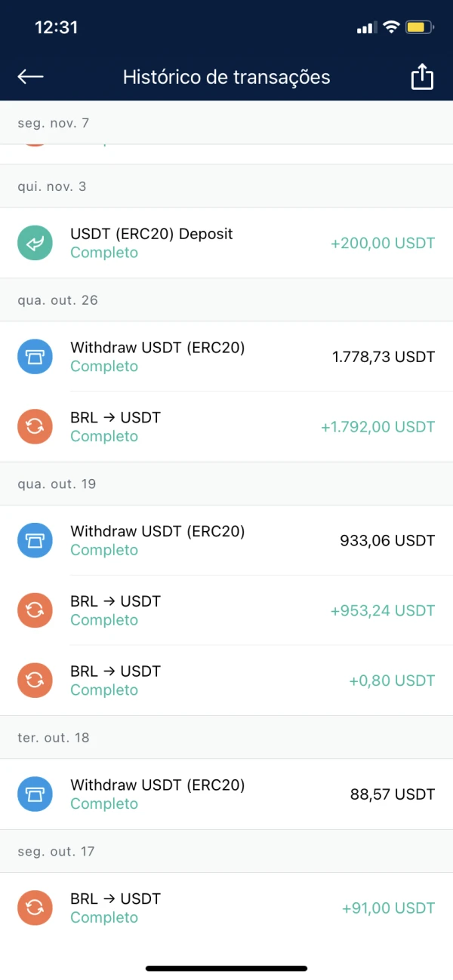Tap the back arrow in header

[31, 76]
